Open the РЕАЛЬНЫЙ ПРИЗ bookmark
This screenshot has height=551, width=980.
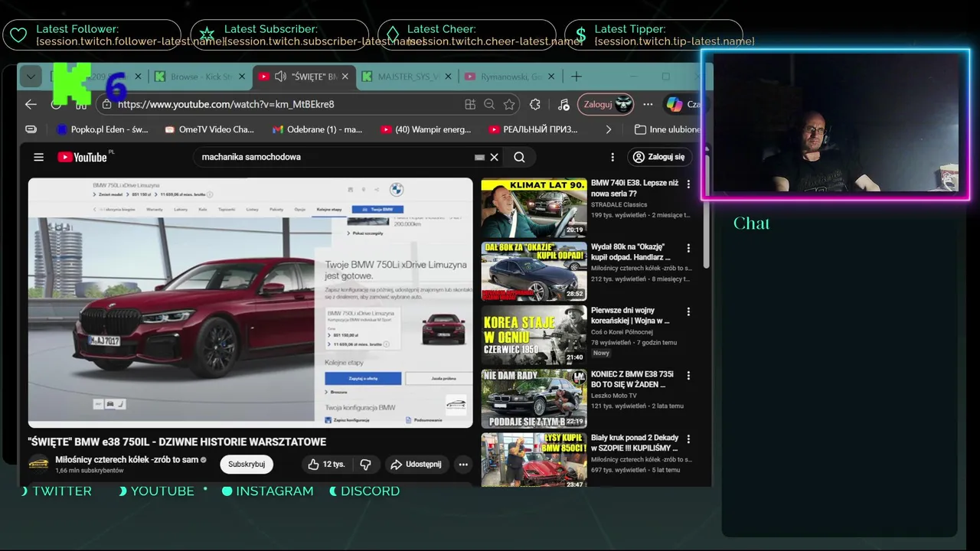pos(533,129)
